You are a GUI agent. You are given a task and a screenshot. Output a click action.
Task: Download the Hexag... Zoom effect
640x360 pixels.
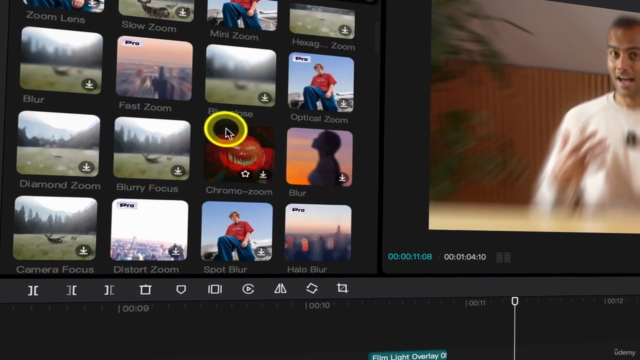pos(344,30)
